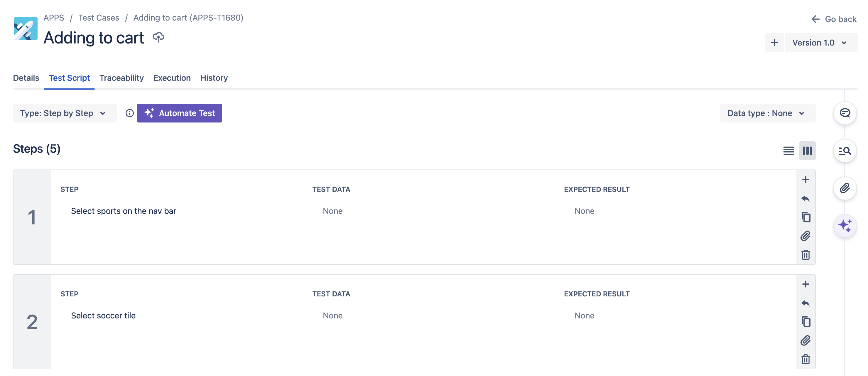Open the comments panel icon
The height and width of the screenshot is (376, 868).
pyautogui.click(x=845, y=113)
